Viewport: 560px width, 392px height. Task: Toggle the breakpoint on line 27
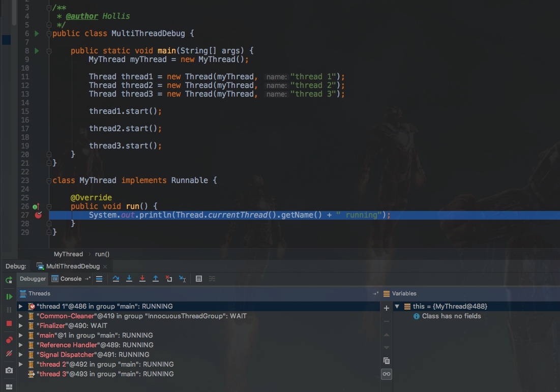point(38,215)
